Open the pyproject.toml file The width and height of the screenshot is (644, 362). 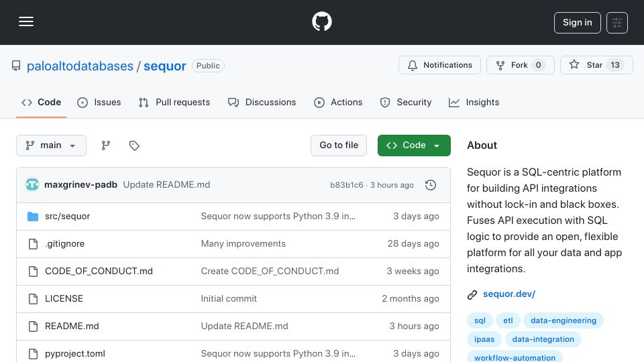[x=74, y=354]
